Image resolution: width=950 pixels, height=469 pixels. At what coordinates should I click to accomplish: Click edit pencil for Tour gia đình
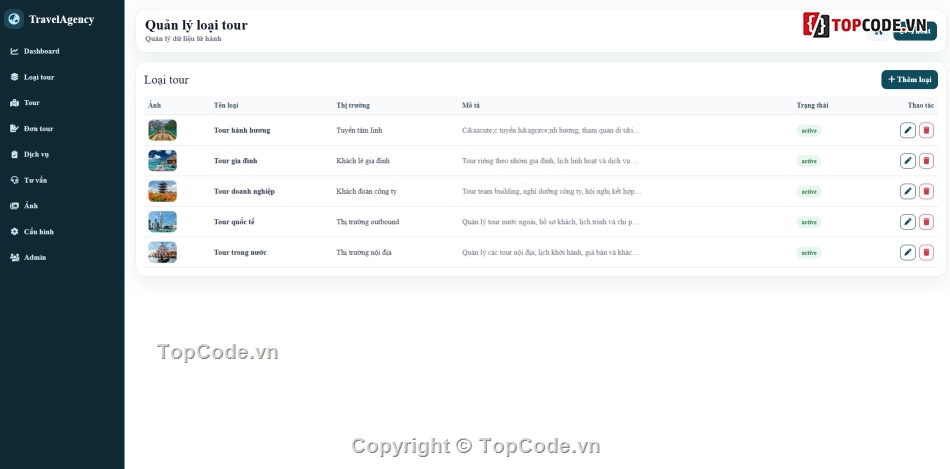pyautogui.click(x=908, y=161)
